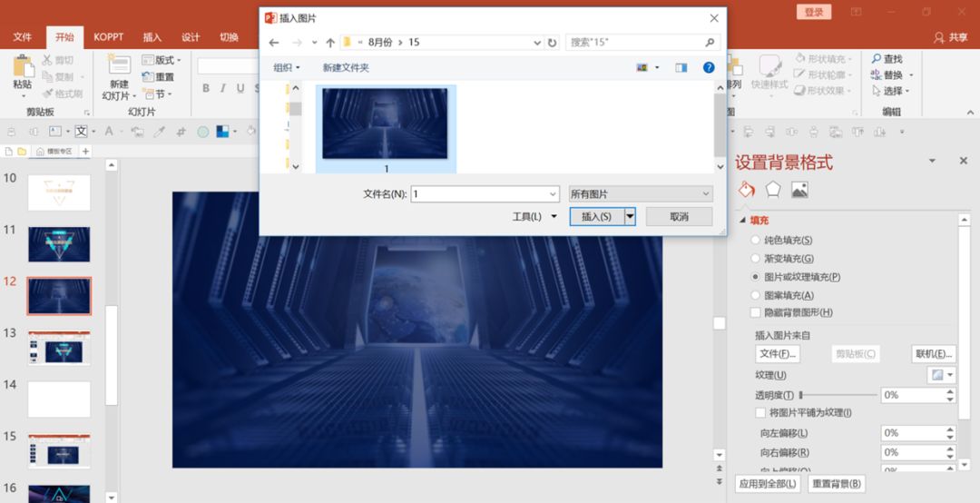Click the Online (联机(E)...) picture source button
The width and height of the screenshot is (980, 503).
934,353
